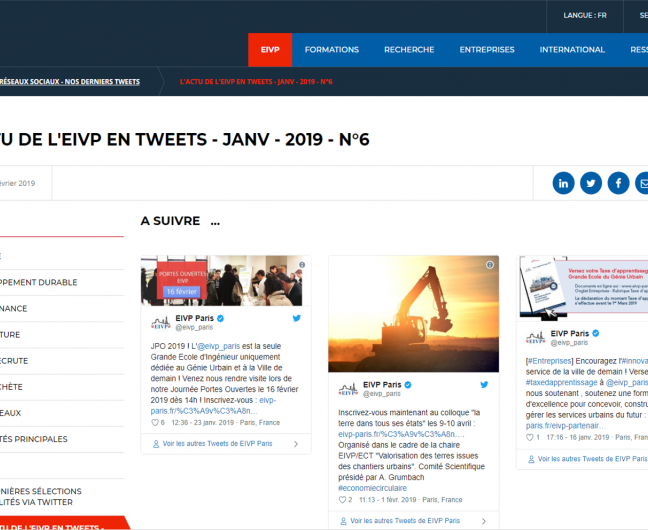648x530 pixels.
Task: Click Voir les autres Tweets under colloque tweet
Action: 405,521
